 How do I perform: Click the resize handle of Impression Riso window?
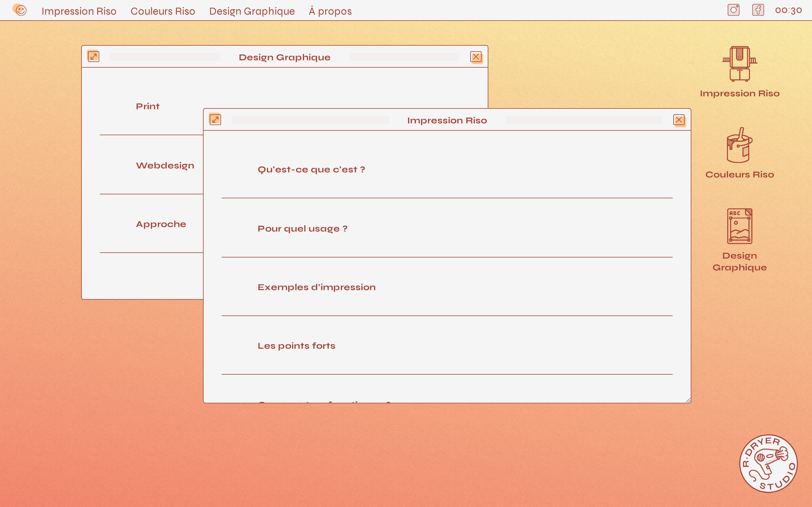click(x=688, y=400)
